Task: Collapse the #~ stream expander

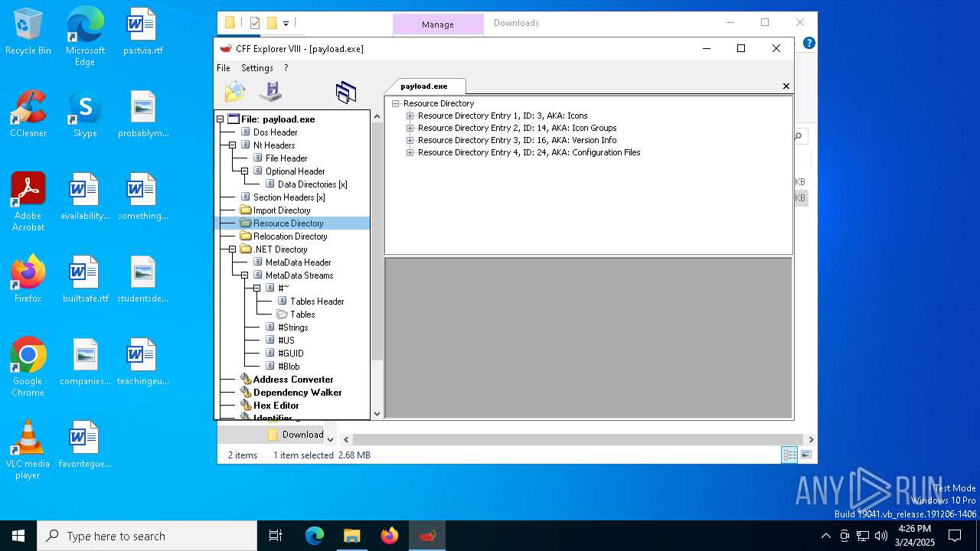Action: 256,289
